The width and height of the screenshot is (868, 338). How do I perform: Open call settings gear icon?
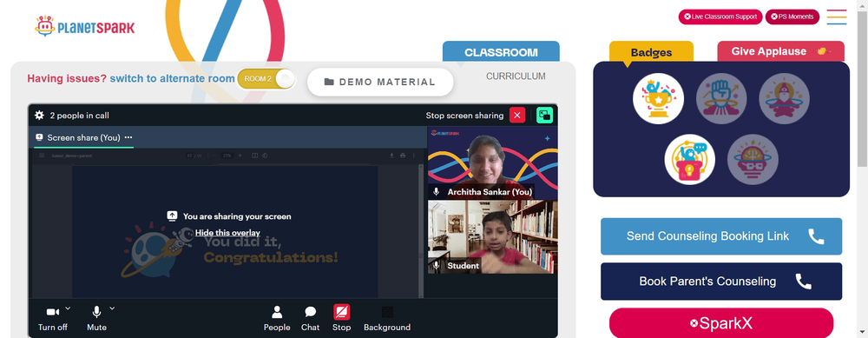[x=39, y=116]
